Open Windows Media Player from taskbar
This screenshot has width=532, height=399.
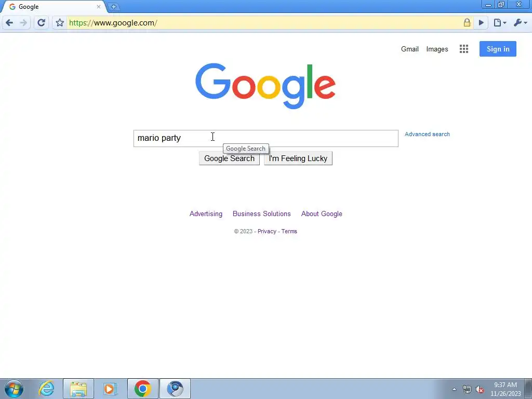(x=110, y=389)
